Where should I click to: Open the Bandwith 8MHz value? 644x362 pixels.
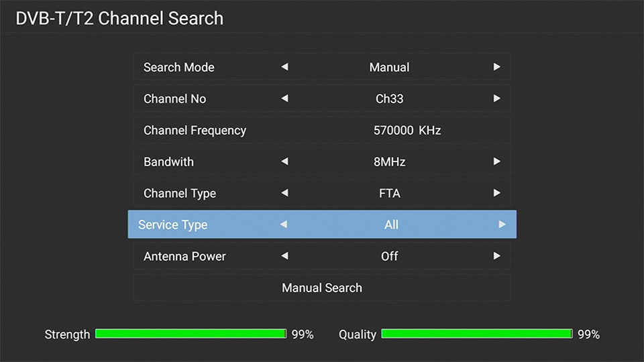coord(389,162)
